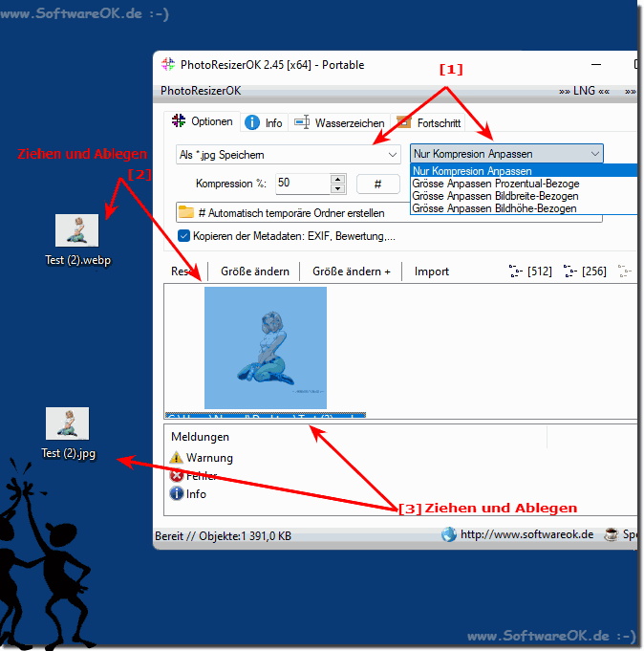Switch to the Fortschritt tab

[429, 123]
